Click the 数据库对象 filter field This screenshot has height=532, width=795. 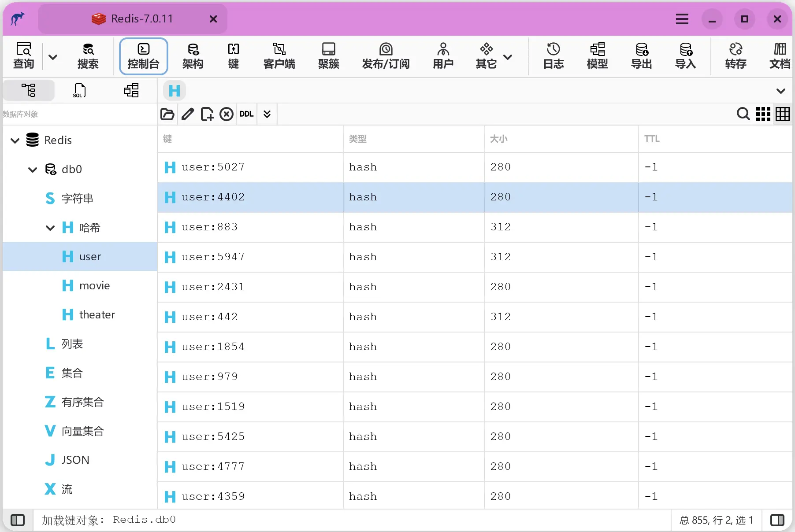[x=79, y=114]
